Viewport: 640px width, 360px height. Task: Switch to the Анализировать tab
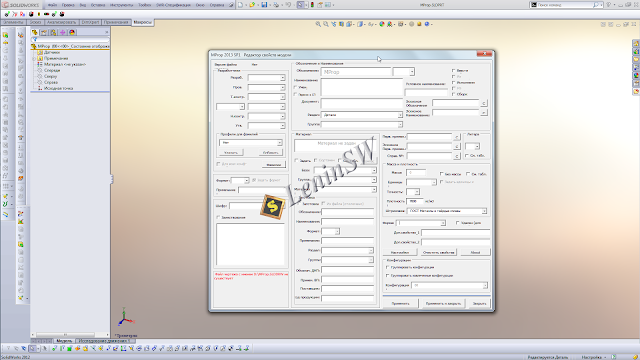[62, 22]
